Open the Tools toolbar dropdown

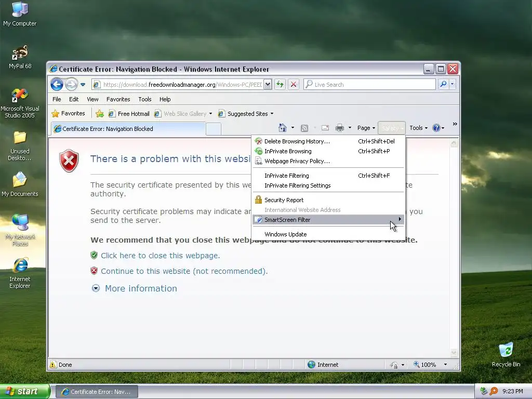pyautogui.click(x=418, y=128)
